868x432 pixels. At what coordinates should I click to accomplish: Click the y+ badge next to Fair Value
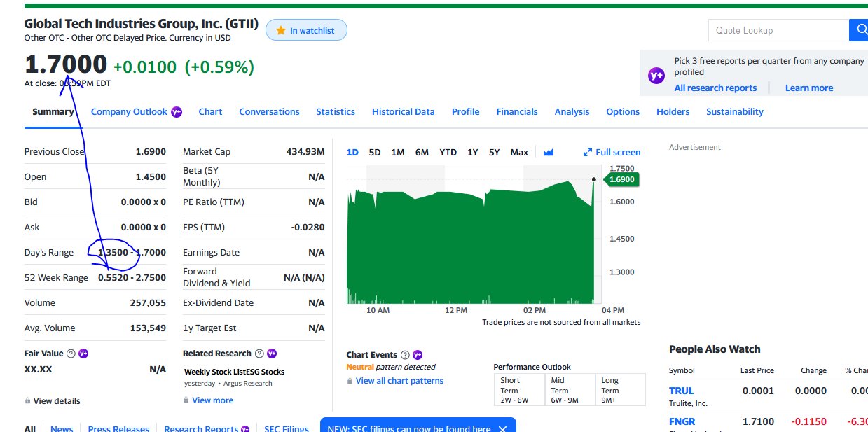[x=84, y=354]
